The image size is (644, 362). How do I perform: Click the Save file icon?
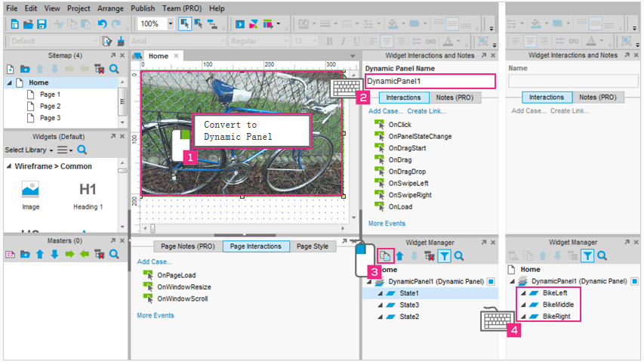click(x=42, y=24)
